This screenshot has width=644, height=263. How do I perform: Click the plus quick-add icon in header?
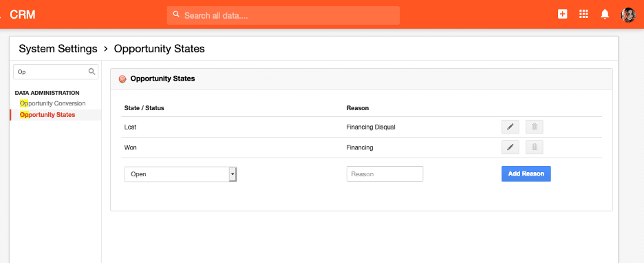[562, 14]
